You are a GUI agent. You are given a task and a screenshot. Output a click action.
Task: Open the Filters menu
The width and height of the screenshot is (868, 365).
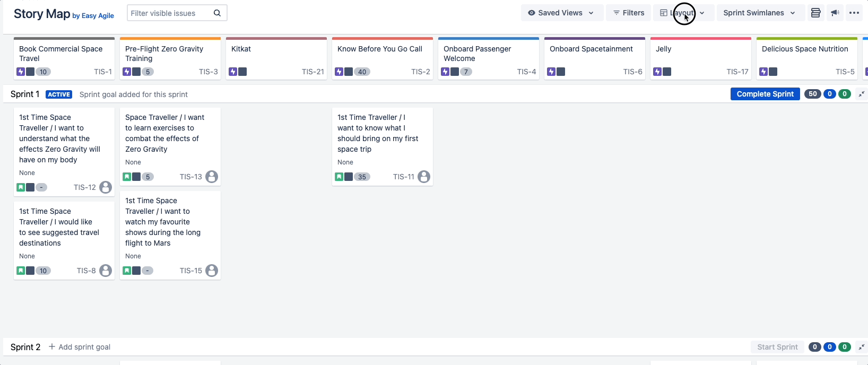pos(629,13)
